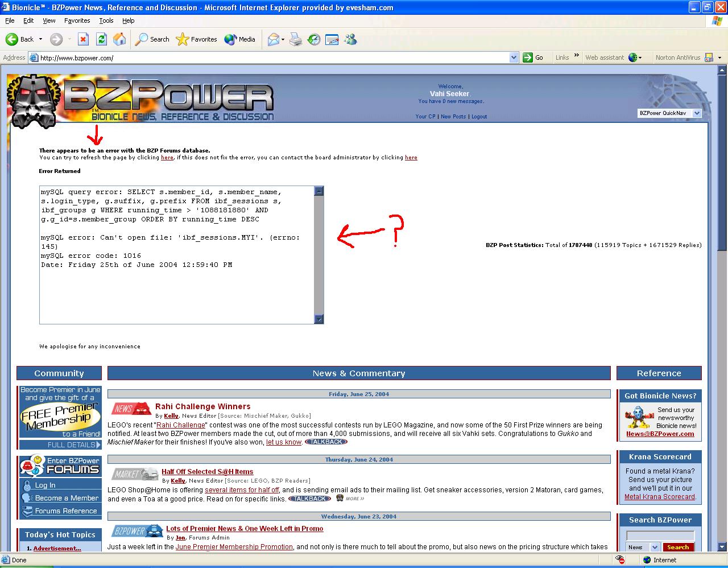Viewport: 728px width, 568px height.
Task: Click the grey MARKET category icon
Action: (x=135, y=474)
